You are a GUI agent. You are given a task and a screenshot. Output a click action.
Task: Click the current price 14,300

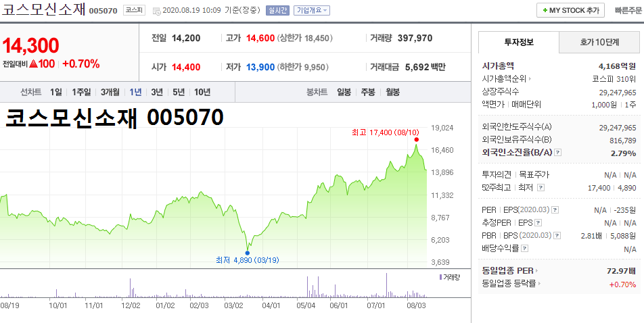click(x=31, y=45)
